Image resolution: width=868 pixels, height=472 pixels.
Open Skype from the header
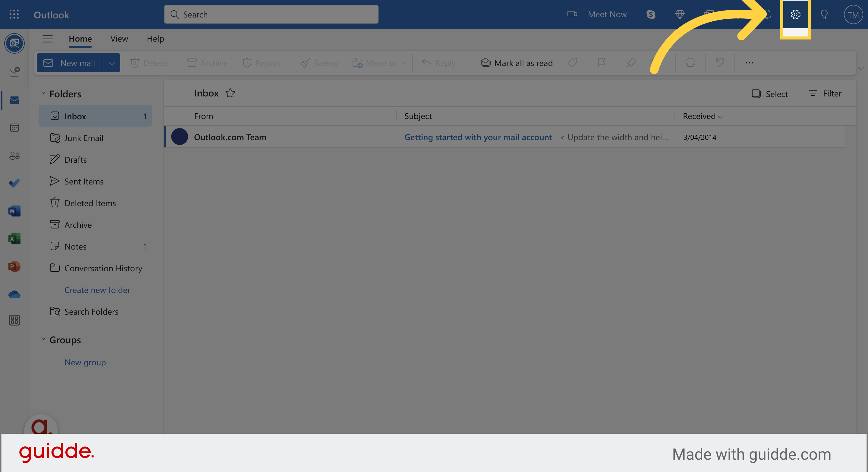click(x=651, y=14)
